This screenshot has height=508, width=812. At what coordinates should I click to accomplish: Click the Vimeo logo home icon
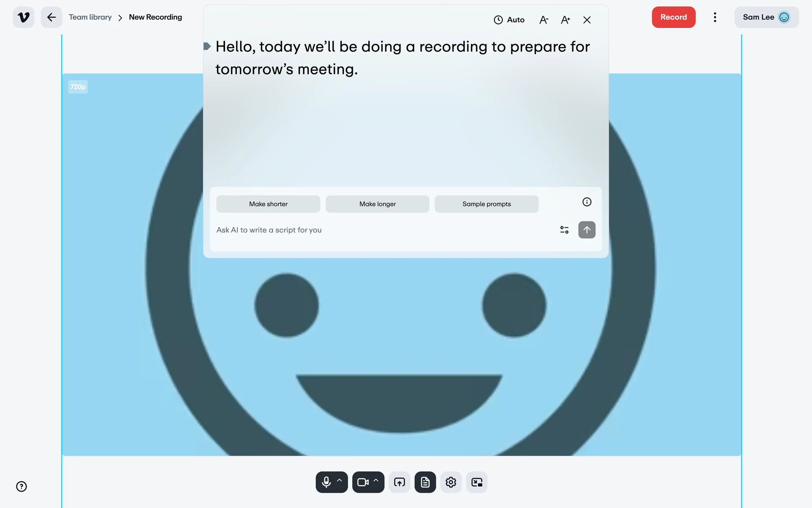24,17
